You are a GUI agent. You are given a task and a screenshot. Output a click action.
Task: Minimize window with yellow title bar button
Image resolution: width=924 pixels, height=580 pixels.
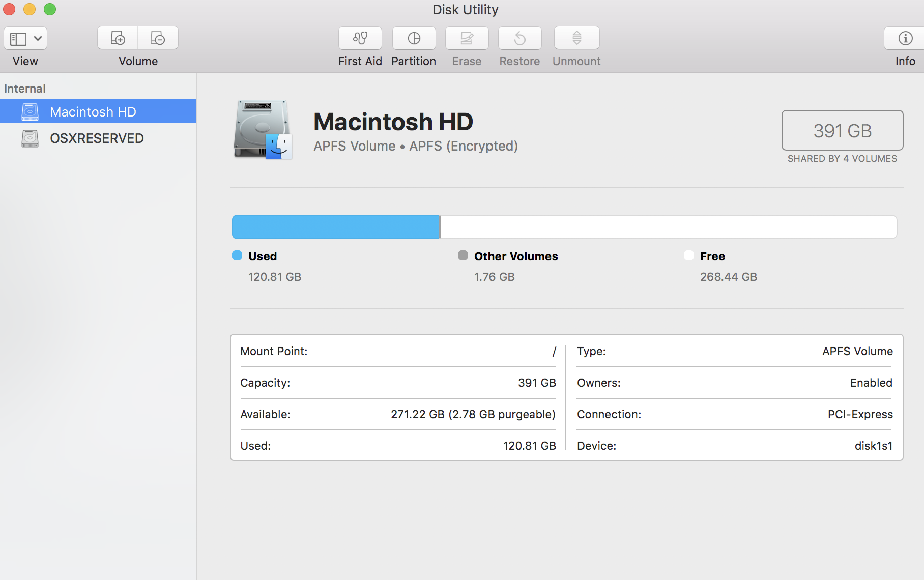[30, 9]
